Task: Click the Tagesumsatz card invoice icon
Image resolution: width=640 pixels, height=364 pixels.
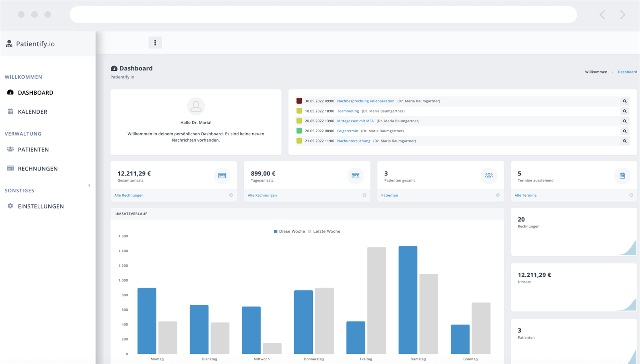Action: tap(355, 176)
